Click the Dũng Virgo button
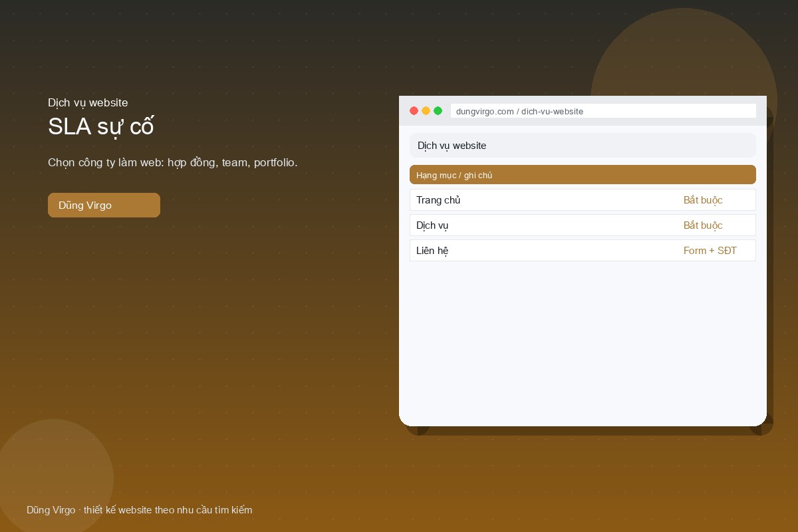The height and width of the screenshot is (532, 798). (104, 205)
